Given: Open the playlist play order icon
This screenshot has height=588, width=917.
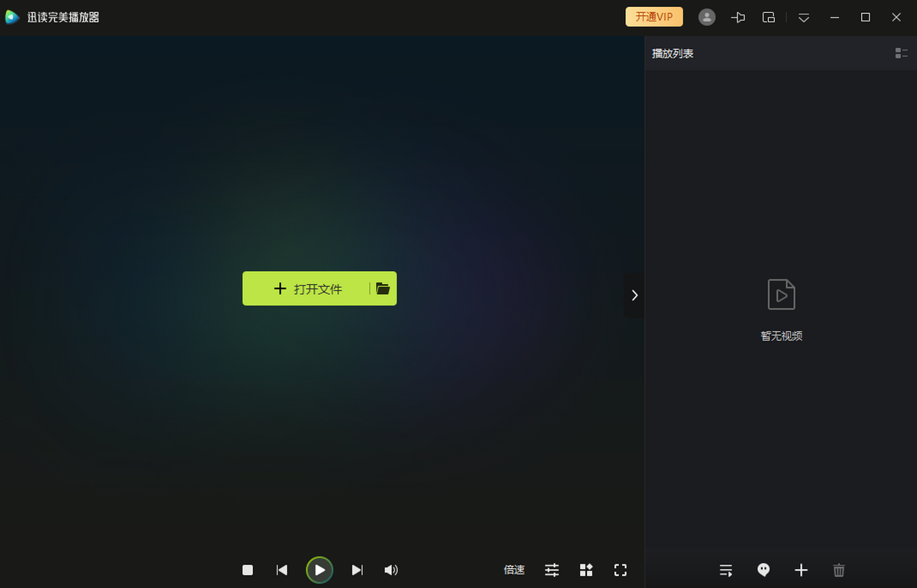Looking at the screenshot, I should coord(726,570).
